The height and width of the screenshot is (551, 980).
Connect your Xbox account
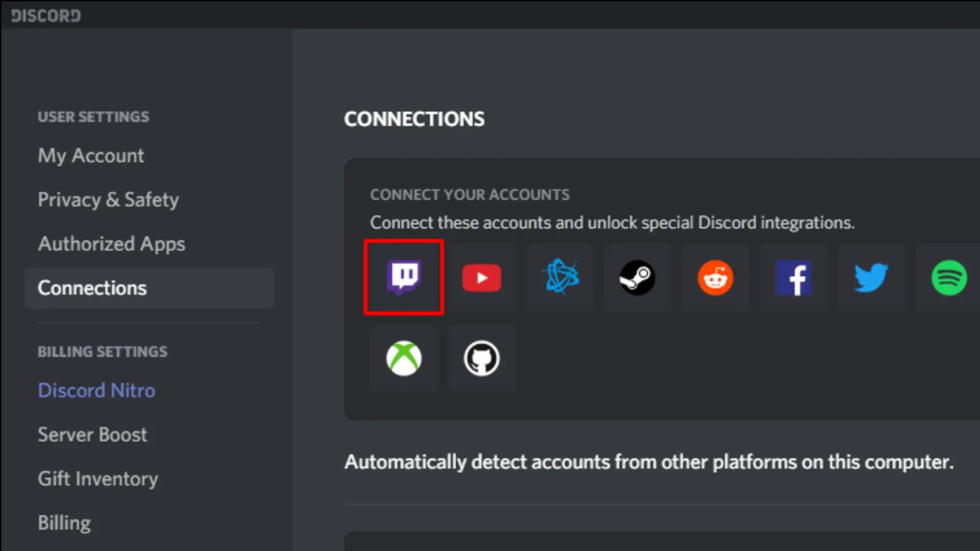tap(403, 358)
